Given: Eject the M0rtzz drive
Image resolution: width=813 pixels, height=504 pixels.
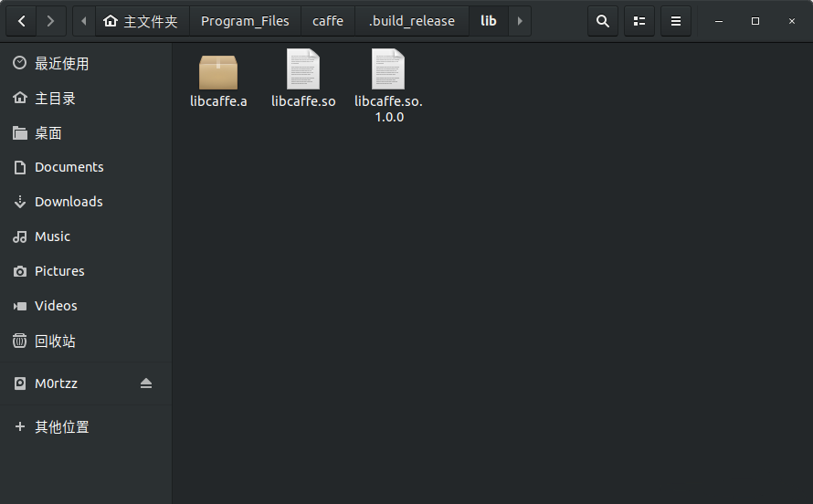Looking at the screenshot, I should click(x=145, y=383).
